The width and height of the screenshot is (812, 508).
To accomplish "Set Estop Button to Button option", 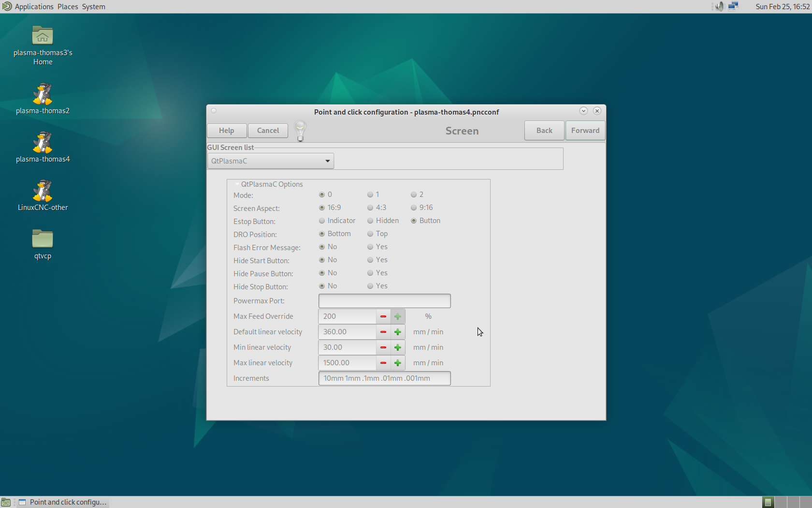I will (x=414, y=221).
